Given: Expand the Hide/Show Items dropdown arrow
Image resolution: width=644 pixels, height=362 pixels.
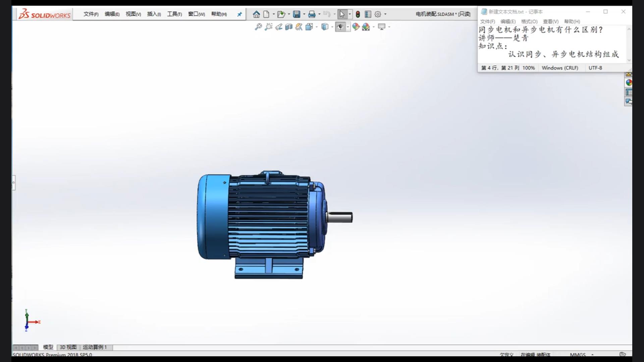Looking at the screenshot, I should coord(348,27).
